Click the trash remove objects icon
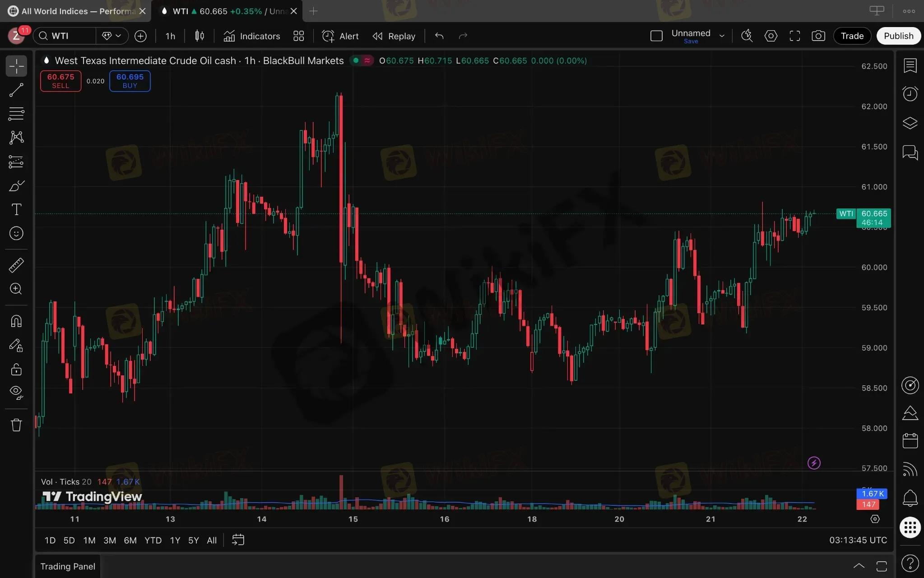Screen dimensions: 924x578 [16, 425]
